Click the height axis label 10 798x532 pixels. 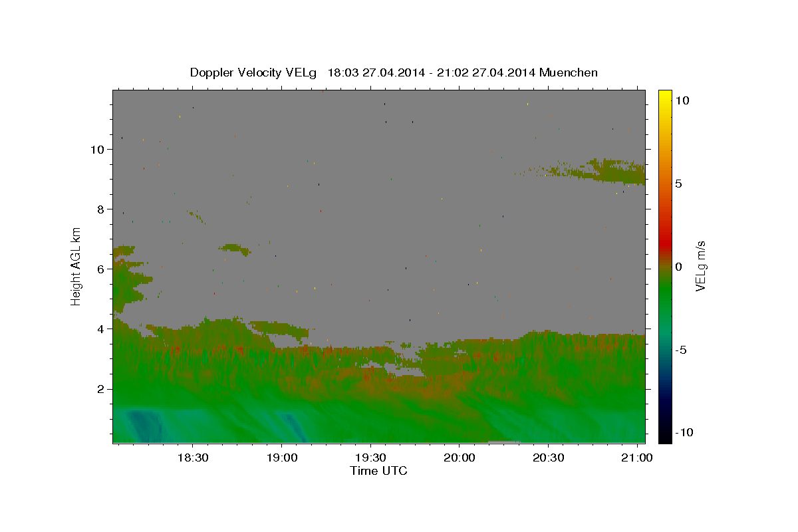[97, 150]
